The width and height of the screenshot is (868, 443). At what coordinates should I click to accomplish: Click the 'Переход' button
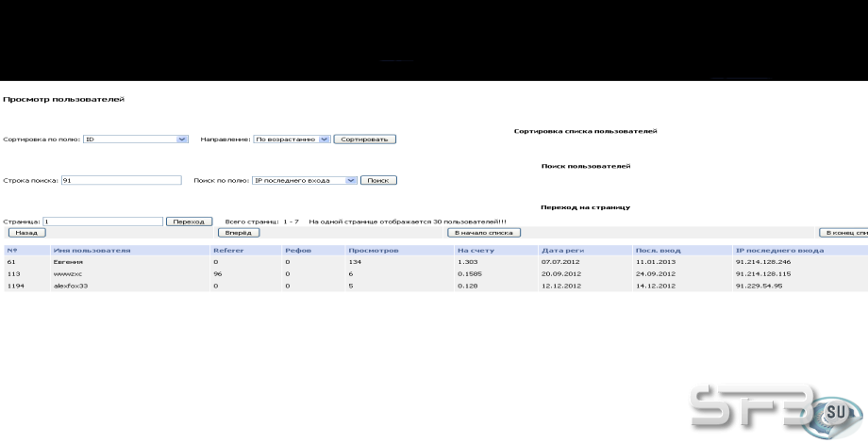[x=190, y=221]
